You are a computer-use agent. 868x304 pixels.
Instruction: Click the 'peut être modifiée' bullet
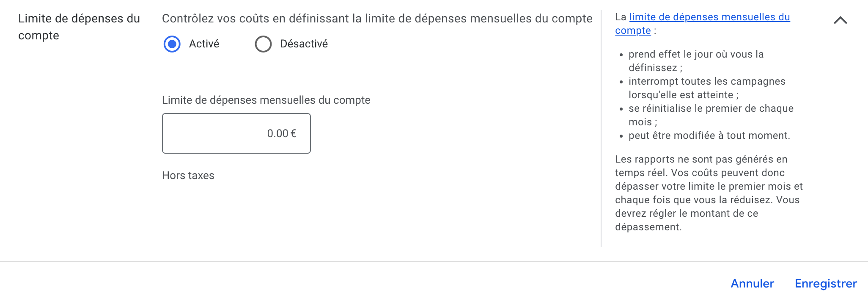coord(709,135)
